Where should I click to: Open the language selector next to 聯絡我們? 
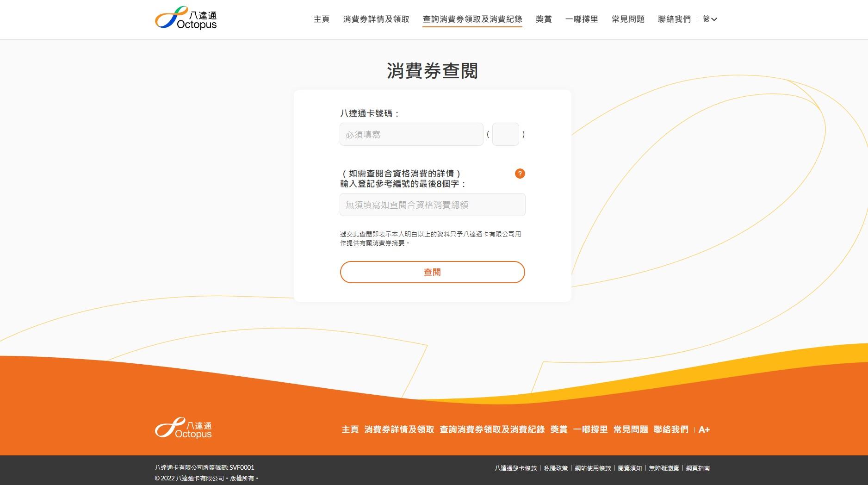(x=707, y=19)
